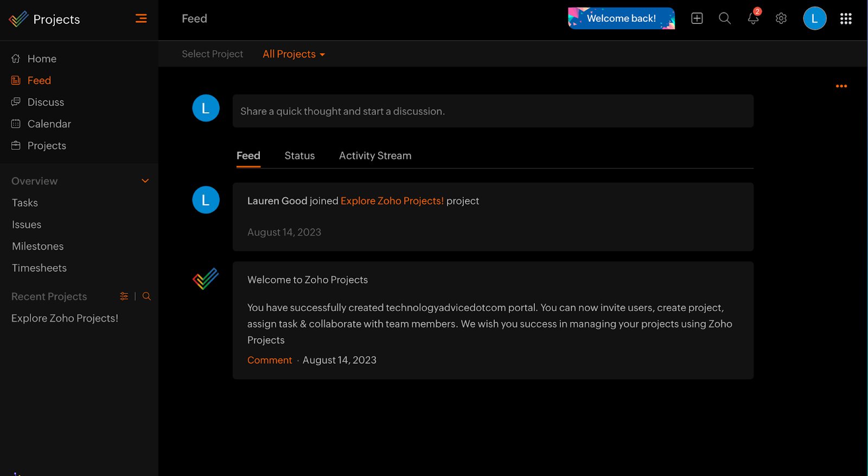Image resolution: width=868 pixels, height=476 pixels.
Task: Open the notifications bell
Action: tap(753, 18)
